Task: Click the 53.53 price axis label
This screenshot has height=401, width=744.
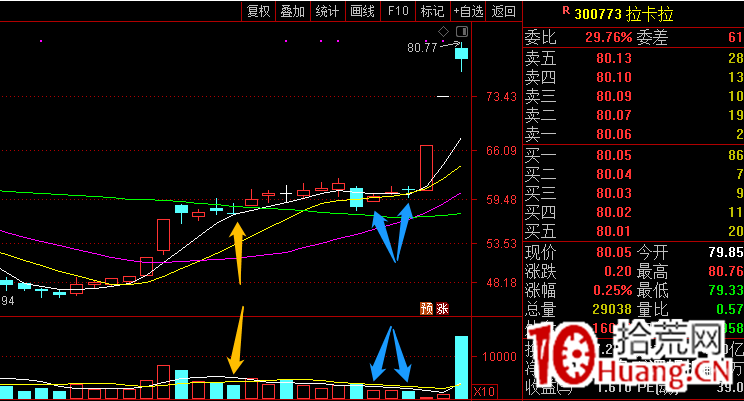Action: click(x=501, y=244)
